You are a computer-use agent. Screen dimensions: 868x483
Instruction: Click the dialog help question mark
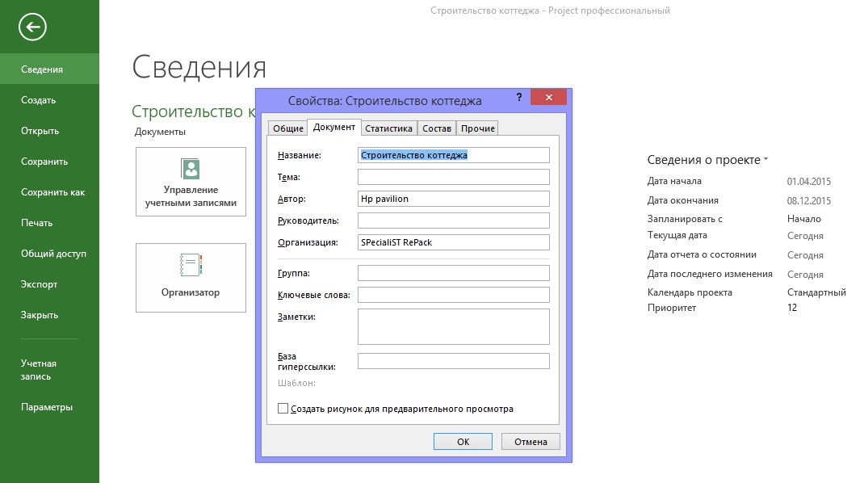518,98
